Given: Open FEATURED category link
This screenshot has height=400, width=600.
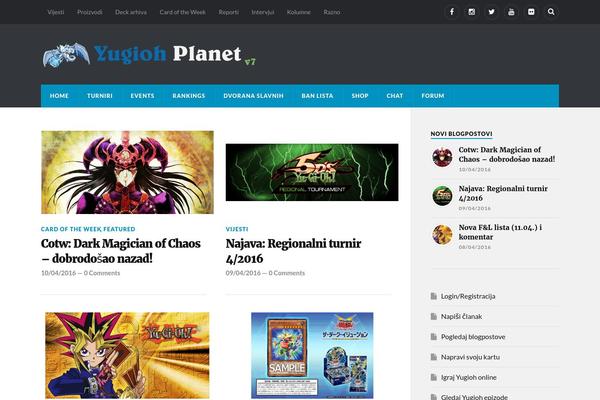Looking at the screenshot, I should 119,229.
